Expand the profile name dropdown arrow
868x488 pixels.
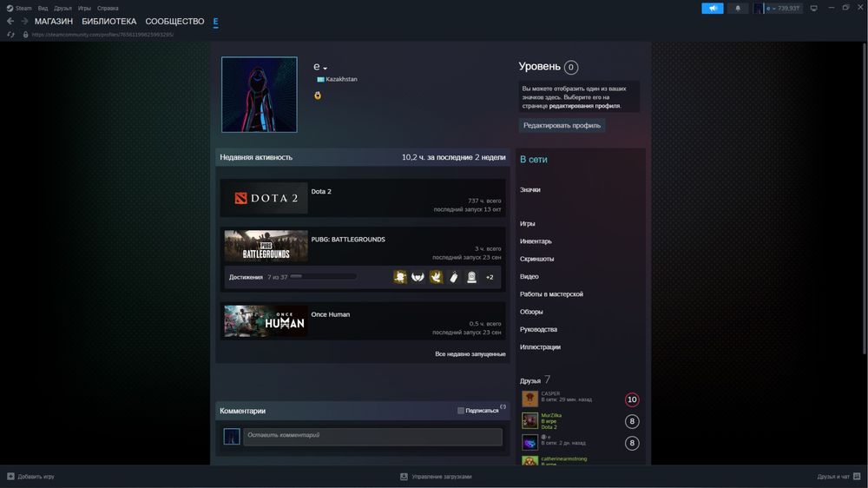(325, 68)
